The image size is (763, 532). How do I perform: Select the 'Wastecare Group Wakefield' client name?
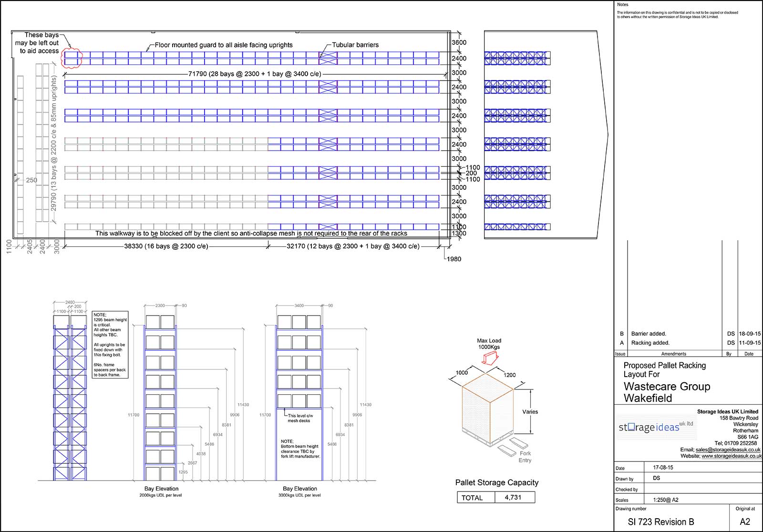point(667,392)
